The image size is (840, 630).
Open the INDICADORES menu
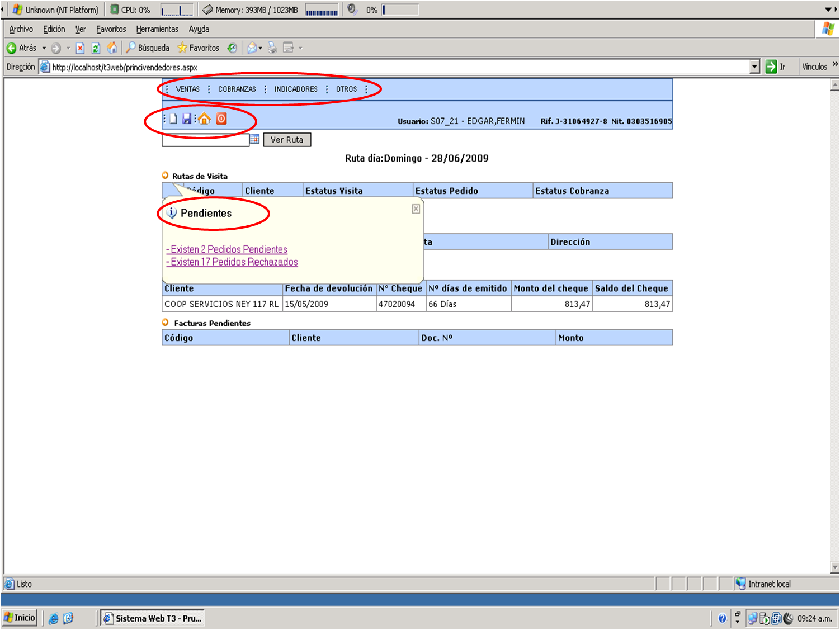(x=296, y=89)
